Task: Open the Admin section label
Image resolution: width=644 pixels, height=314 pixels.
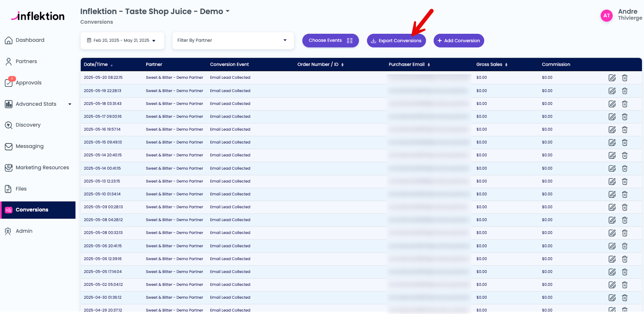Action: (x=24, y=231)
